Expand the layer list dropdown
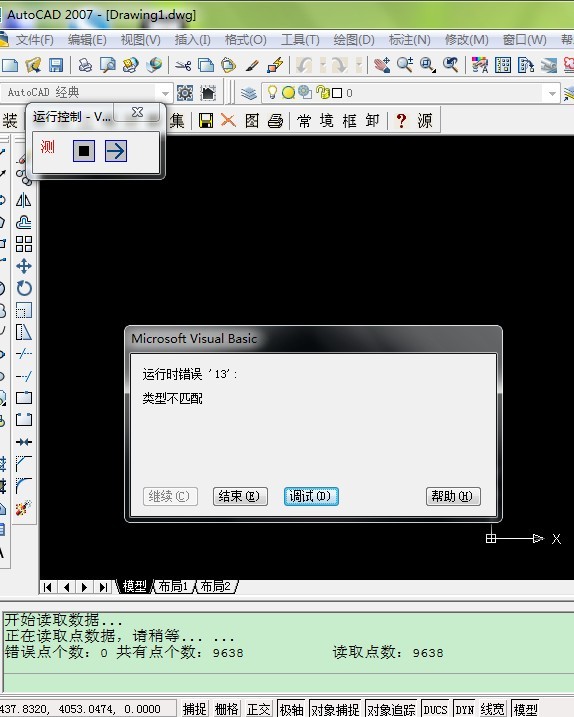This screenshot has height=717, width=574. tap(552, 93)
